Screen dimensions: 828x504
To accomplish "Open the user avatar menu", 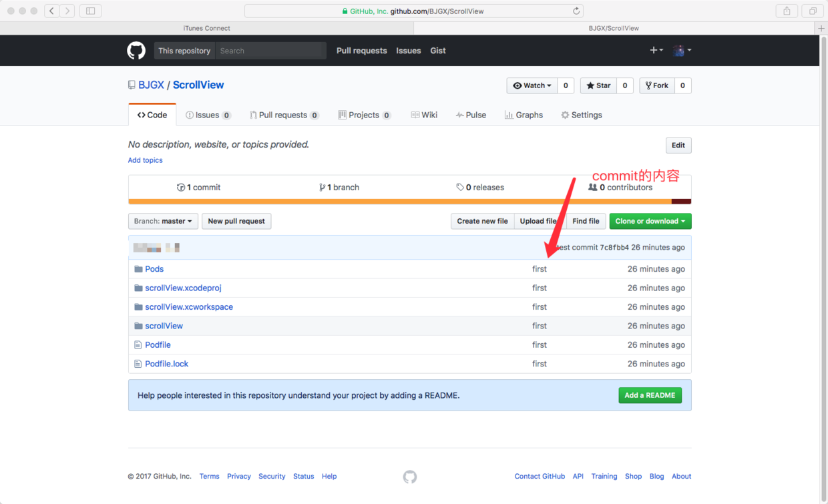I will pyautogui.click(x=682, y=50).
